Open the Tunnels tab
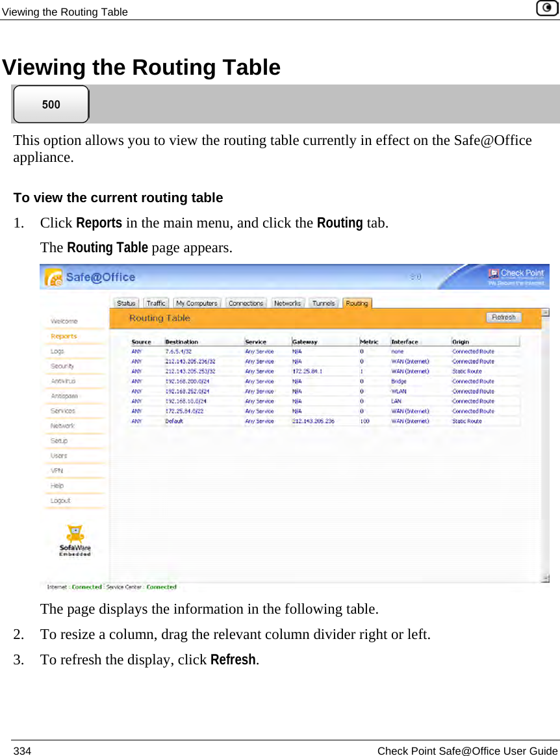560x756 pixels. tap(324, 304)
